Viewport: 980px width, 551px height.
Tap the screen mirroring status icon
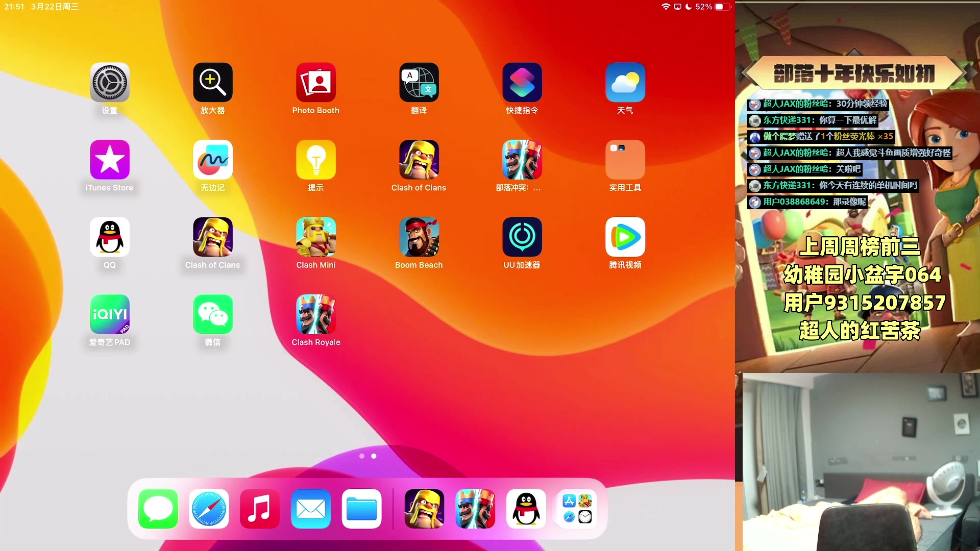678,7
